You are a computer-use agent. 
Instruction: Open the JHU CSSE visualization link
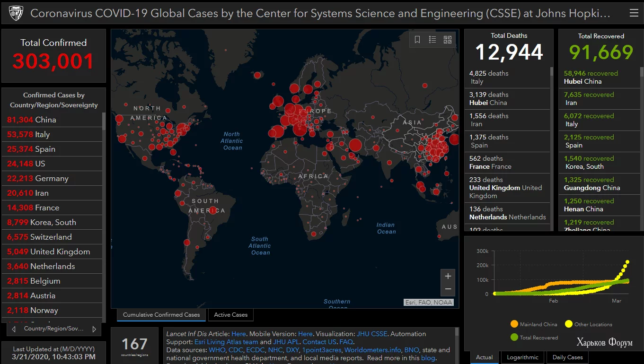[x=372, y=334]
